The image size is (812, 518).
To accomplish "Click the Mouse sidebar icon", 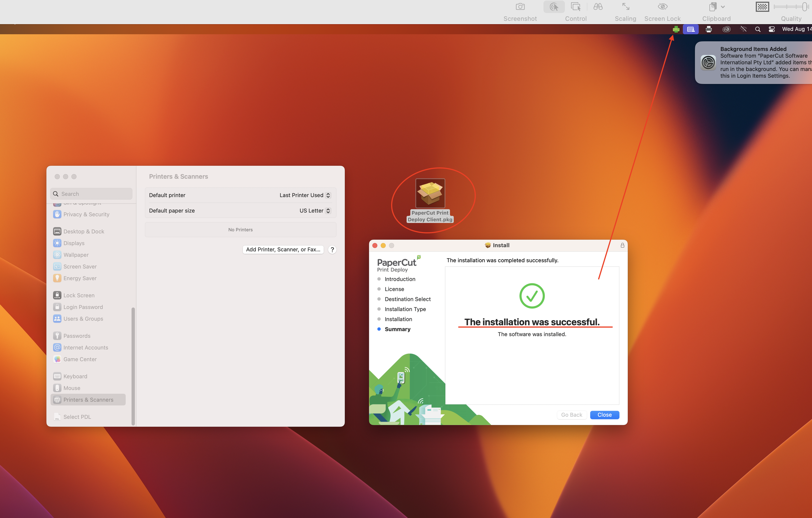I will 57,388.
